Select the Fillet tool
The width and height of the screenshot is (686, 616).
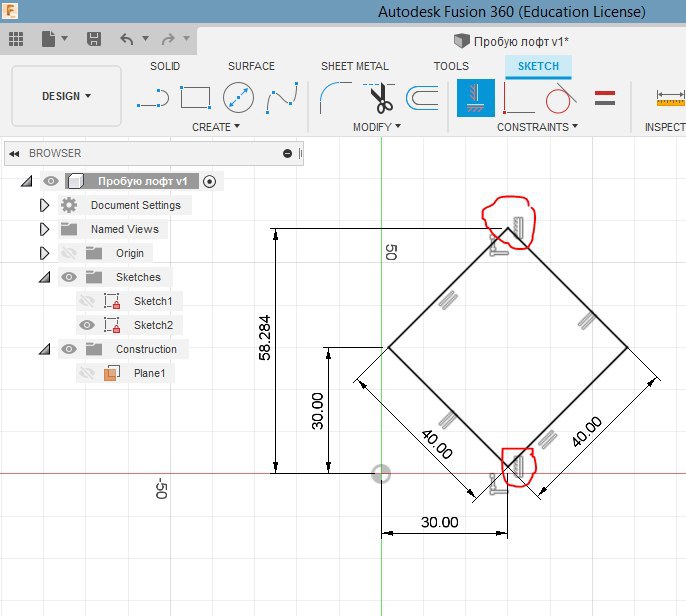[x=335, y=97]
